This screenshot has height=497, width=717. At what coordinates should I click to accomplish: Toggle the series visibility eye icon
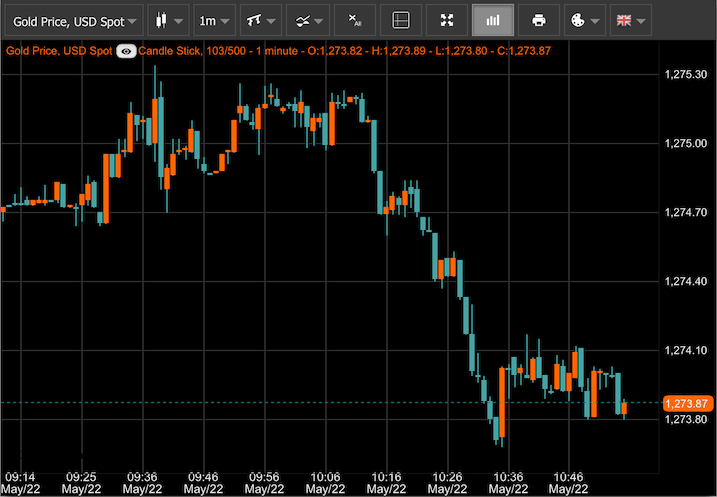click(127, 51)
